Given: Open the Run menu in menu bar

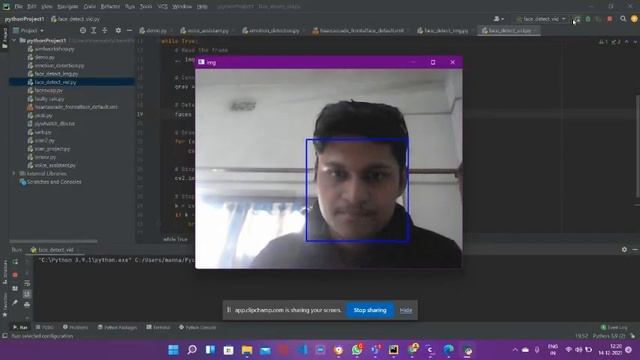Looking at the screenshot, I should click(x=130, y=7).
